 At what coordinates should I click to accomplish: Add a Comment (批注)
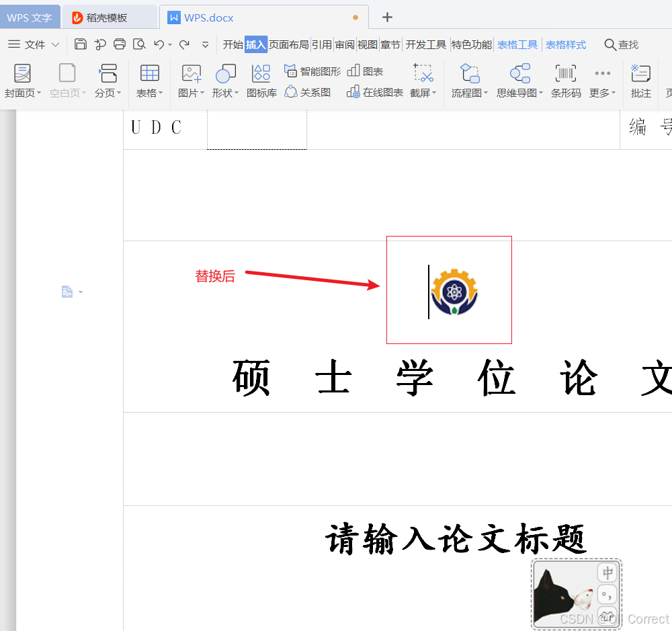640,80
